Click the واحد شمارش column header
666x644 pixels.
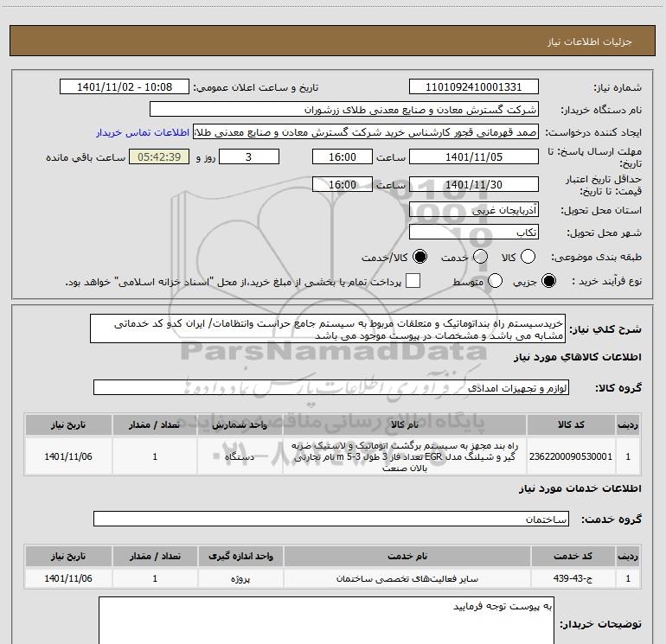pyautogui.click(x=240, y=424)
